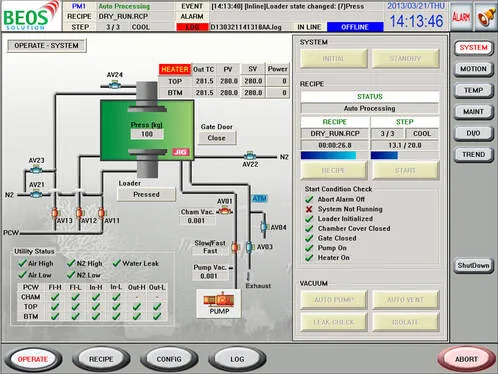The width and height of the screenshot is (498, 374).
Task: Click the ISOLATE vacuum button
Action: (x=405, y=322)
